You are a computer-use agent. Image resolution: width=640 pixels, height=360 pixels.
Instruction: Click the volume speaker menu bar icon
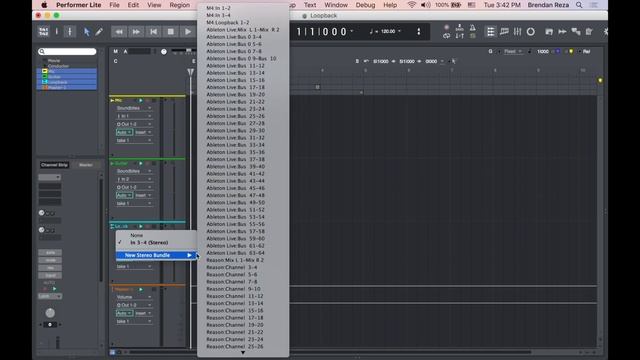click(425, 5)
